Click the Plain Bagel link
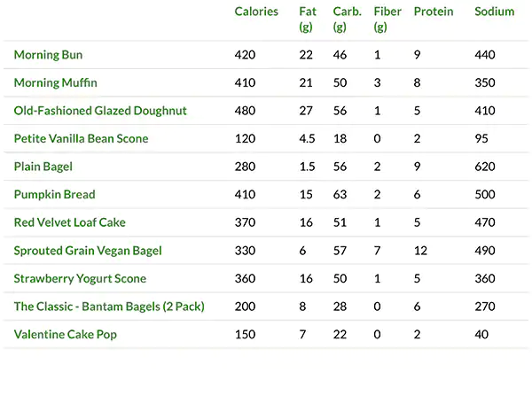Viewport: 532px width, 396px height. [43, 167]
